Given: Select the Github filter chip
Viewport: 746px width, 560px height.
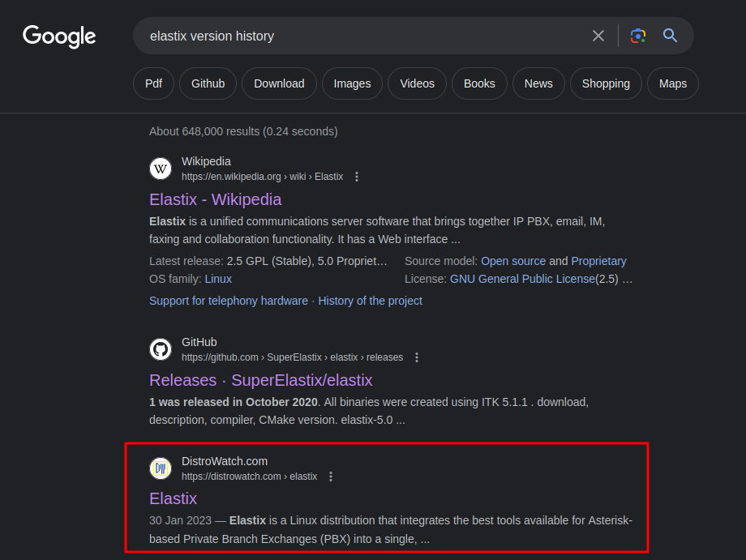Looking at the screenshot, I should (208, 83).
